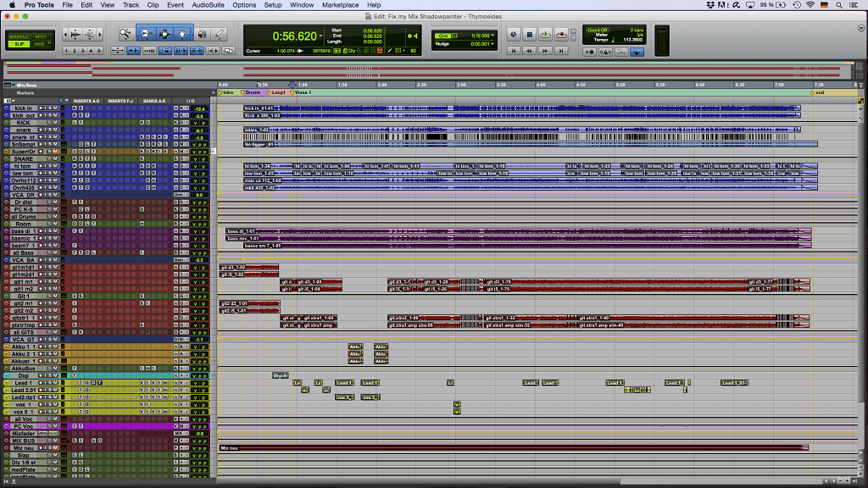Solo the low tom track

tap(50, 173)
